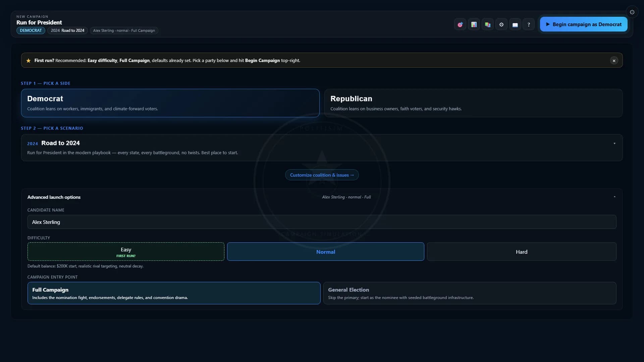Click the STEP 1 — PICK A SIDE label

(x=46, y=83)
